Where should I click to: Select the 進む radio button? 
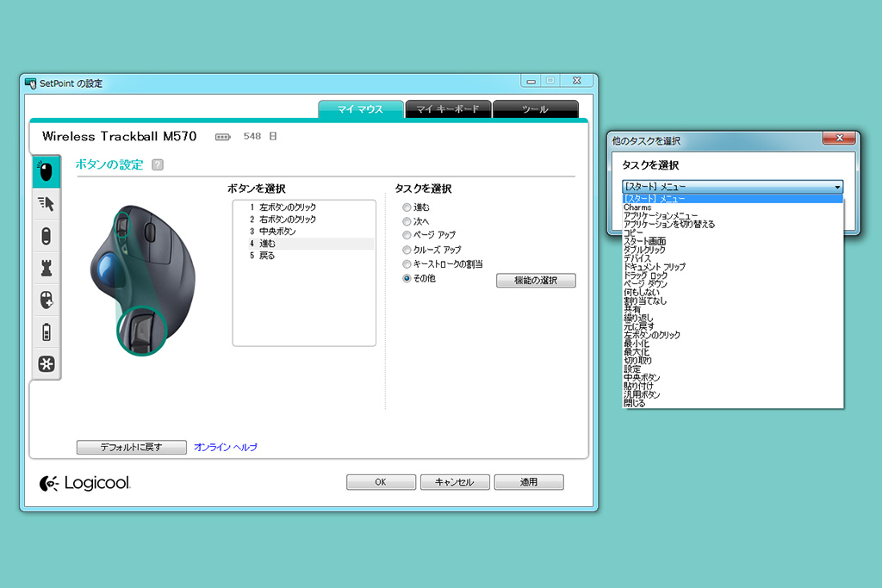point(407,207)
